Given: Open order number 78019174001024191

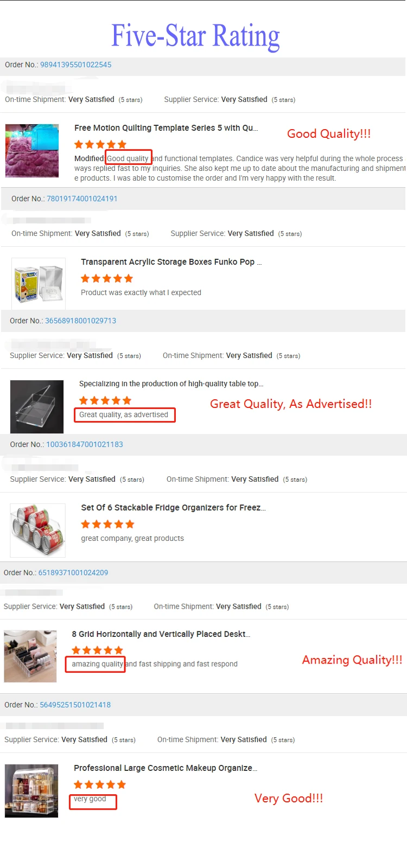Looking at the screenshot, I should [x=82, y=199].
